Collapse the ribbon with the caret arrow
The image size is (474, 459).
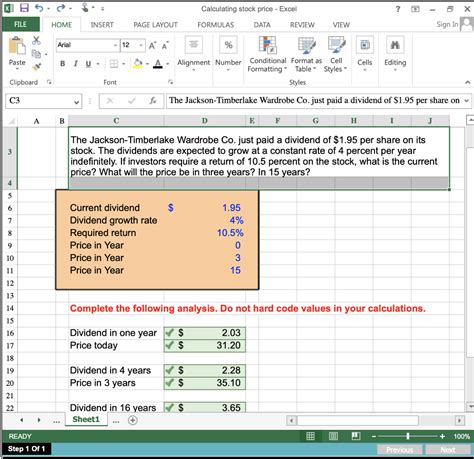tap(467, 82)
